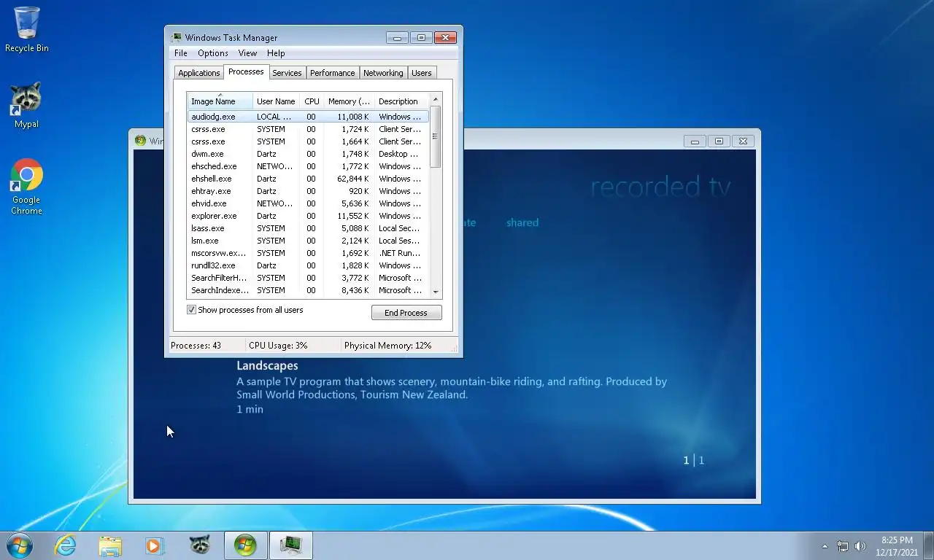Image resolution: width=934 pixels, height=560 pixels.
Task: Open Internet Explorer from the taskbar
Action: [66, 545]
